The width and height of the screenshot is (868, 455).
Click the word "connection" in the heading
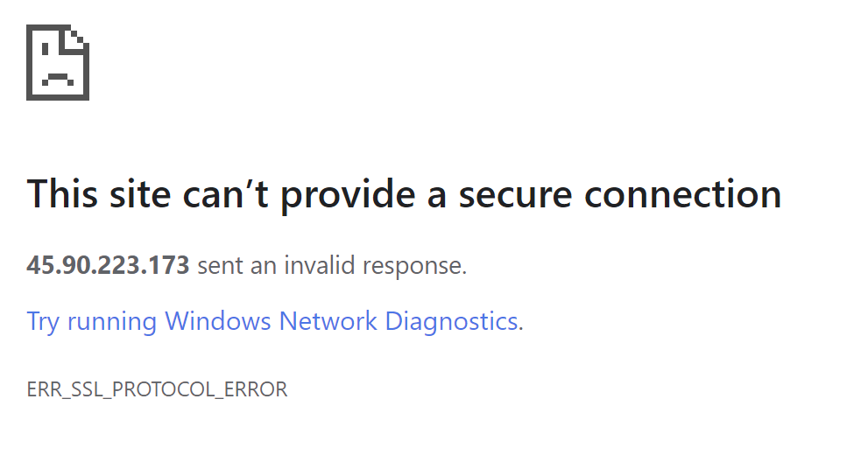[x=682, y=193]
